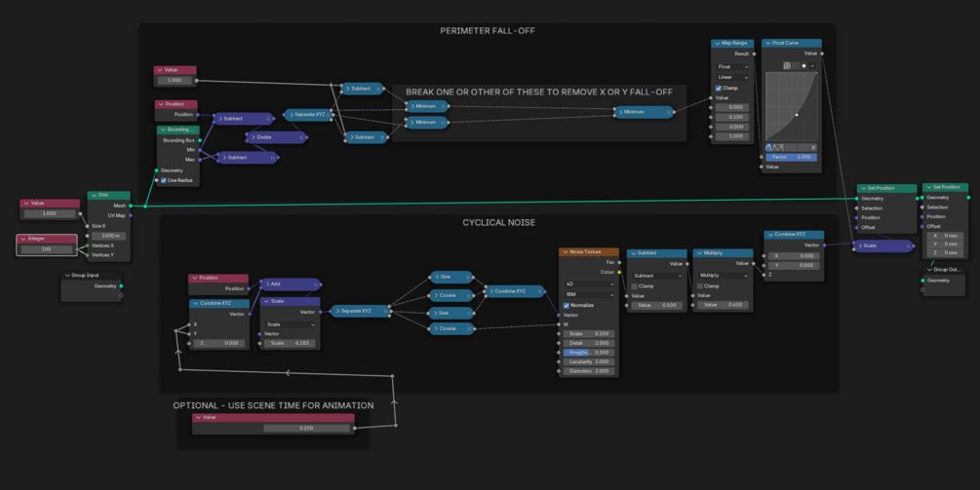Viewport: 980px width, 490px height.
Task: Click the Fac output socket of Noise Texture
Action: click(x=619, y=262)
